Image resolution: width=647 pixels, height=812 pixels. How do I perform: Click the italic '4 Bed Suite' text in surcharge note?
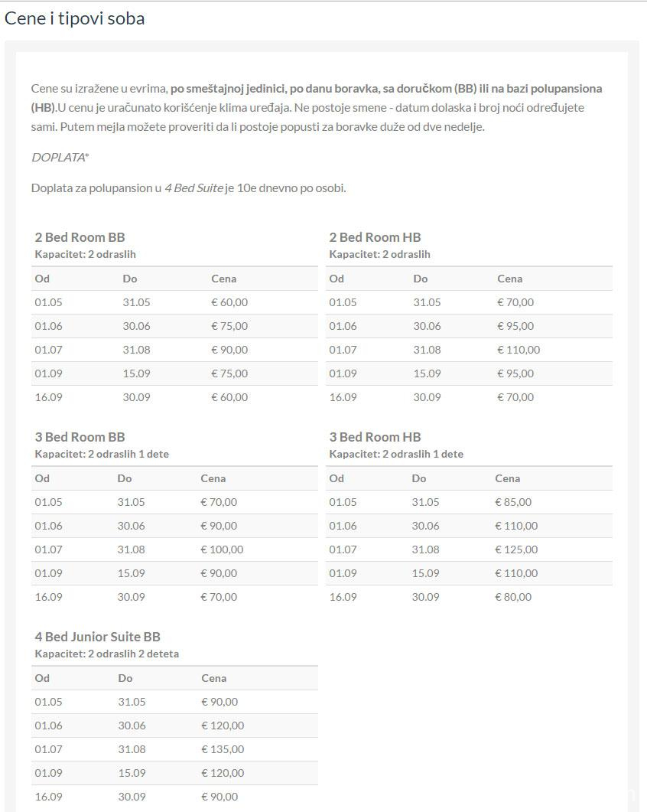tap(193, 188)
